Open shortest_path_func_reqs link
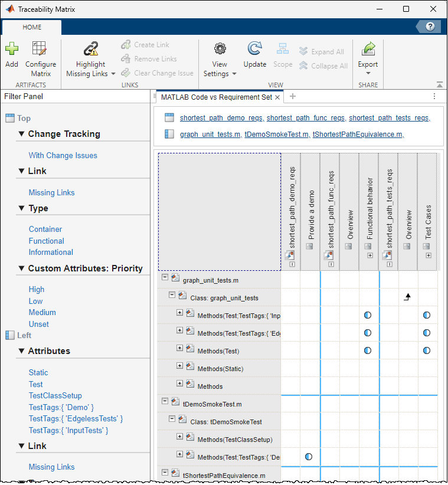Image resolution: width=448 pixels, height=485 pixels. (306, 118)
